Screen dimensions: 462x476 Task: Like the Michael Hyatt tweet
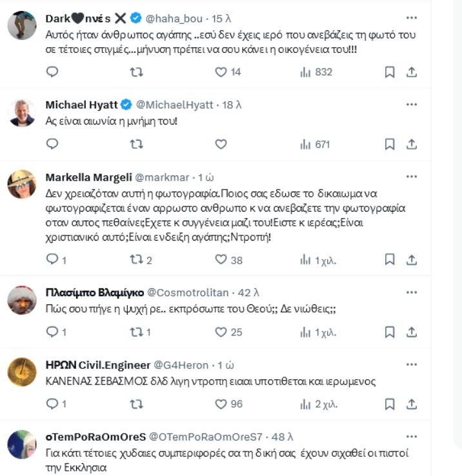click(221, 144)
